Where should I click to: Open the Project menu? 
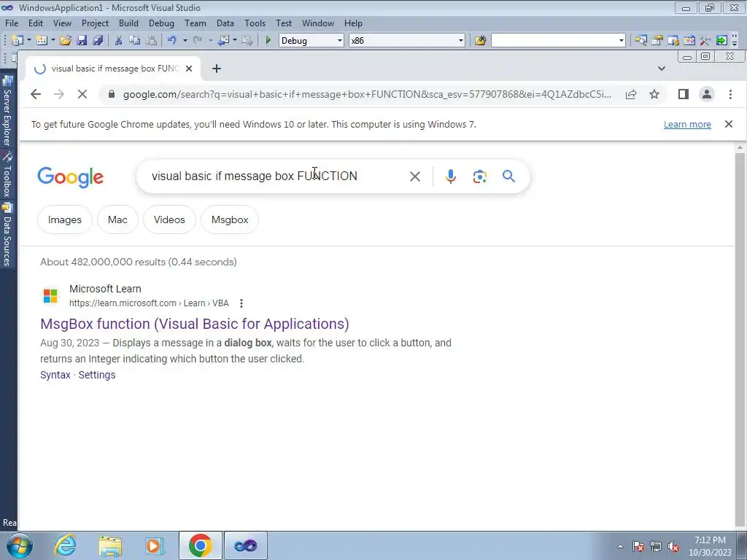[x=95, y=23]
